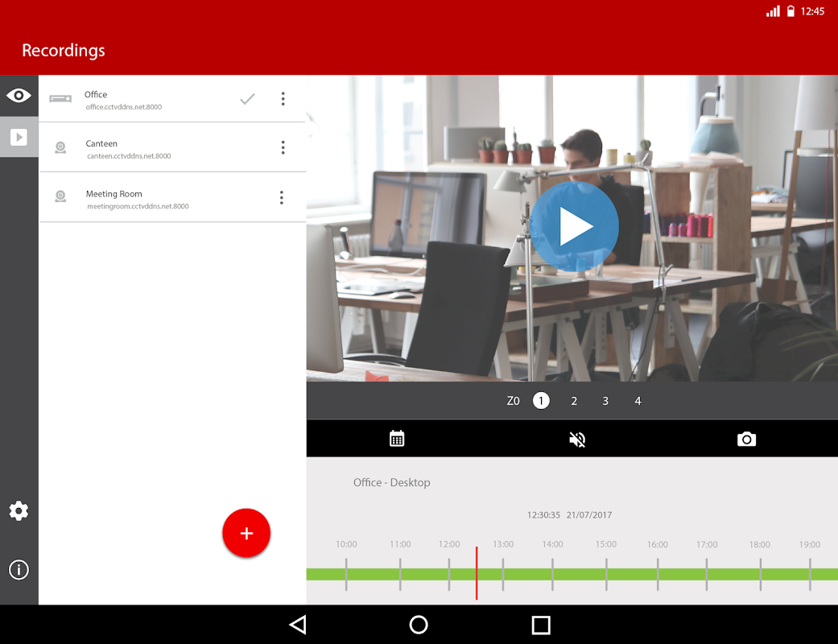Select the Office DVR device icon
The height and width of the screenshot is (644, 838).
pyautogui.click(x=60, y=99)
